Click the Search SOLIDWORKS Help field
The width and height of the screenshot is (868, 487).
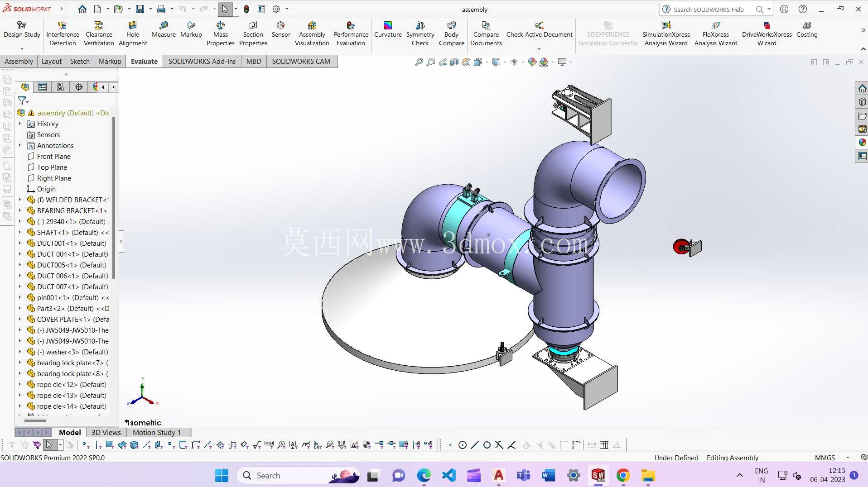click(x=709, y=10)
